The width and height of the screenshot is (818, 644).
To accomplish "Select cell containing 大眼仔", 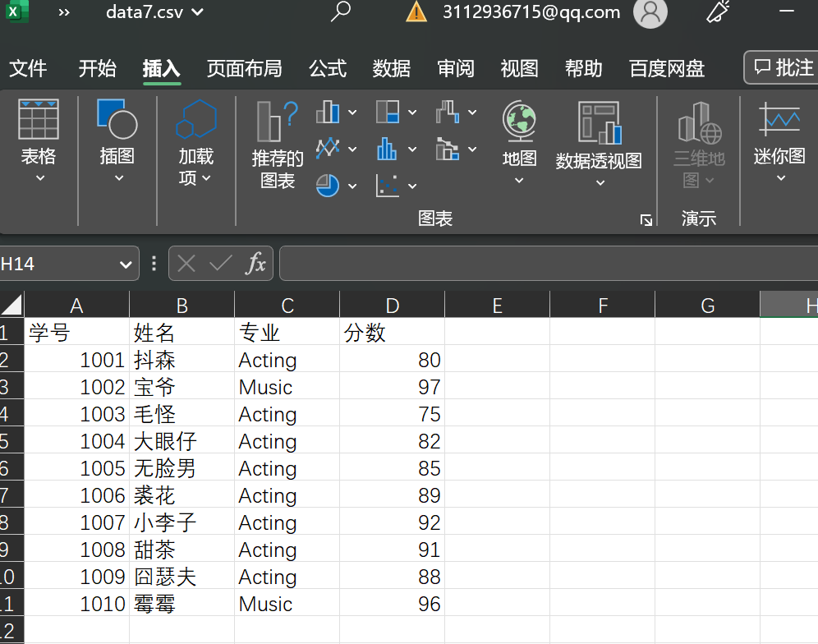I will 182,440.
